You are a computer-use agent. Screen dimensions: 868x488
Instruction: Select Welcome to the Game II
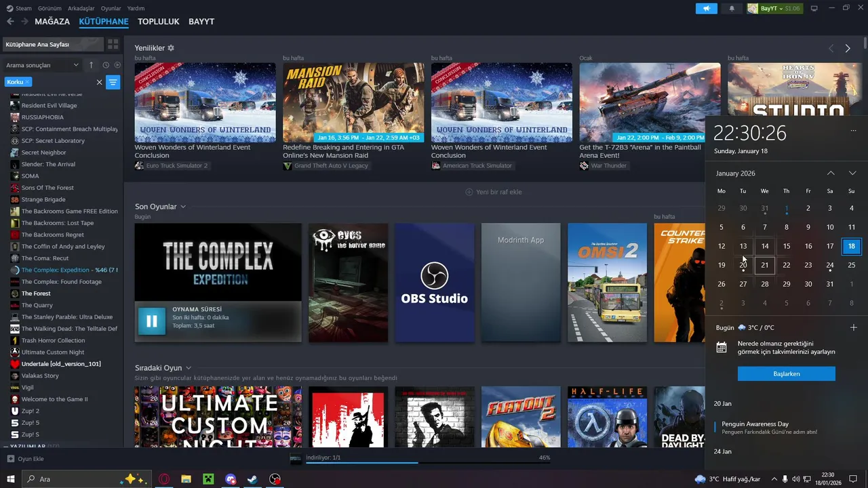pos(54,399)
